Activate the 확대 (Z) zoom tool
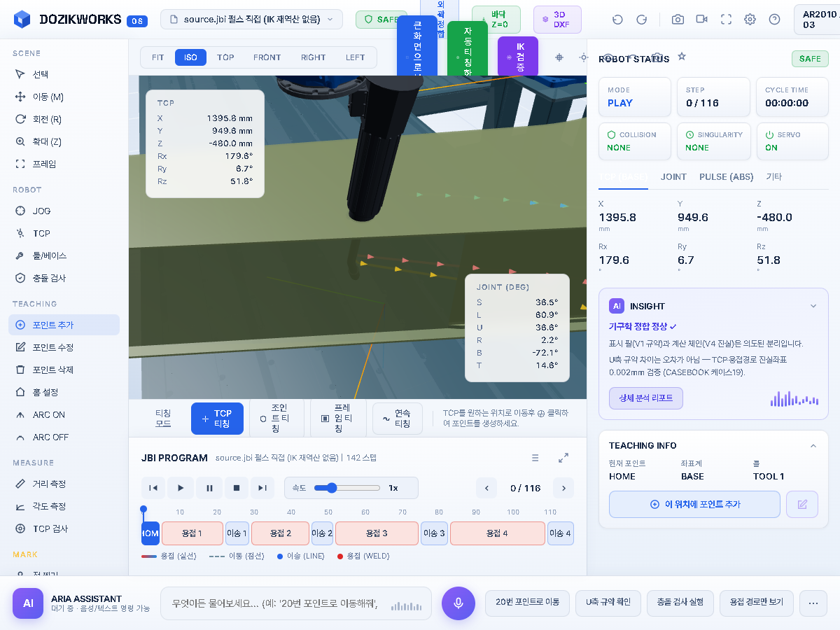Viewport: 840px width, 630px height. [x=64, y=141]
